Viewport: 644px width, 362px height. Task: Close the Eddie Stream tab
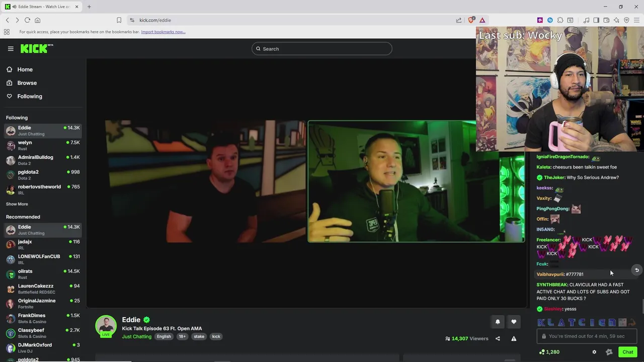point(77,7)
